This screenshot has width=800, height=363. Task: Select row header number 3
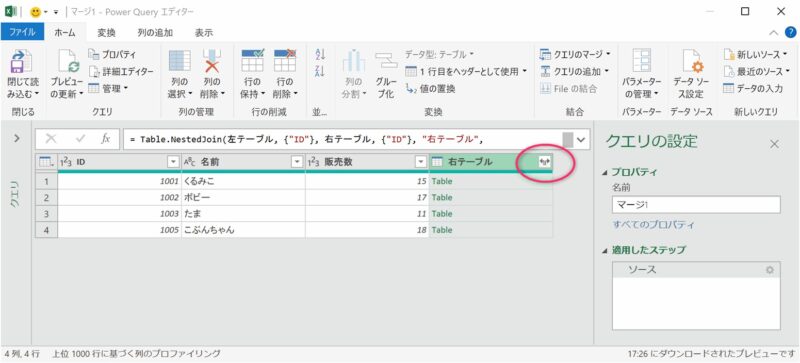pos(46,213)
